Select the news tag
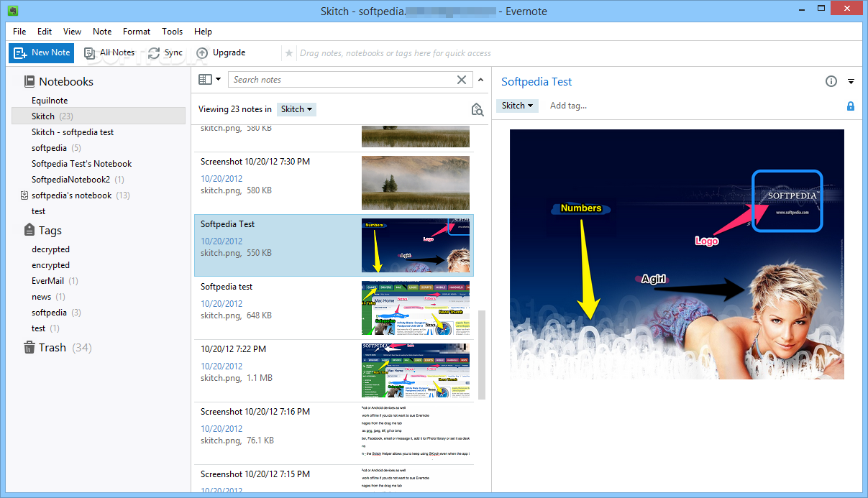This screenshot has width=868, height=498. [x=48, y=297]
